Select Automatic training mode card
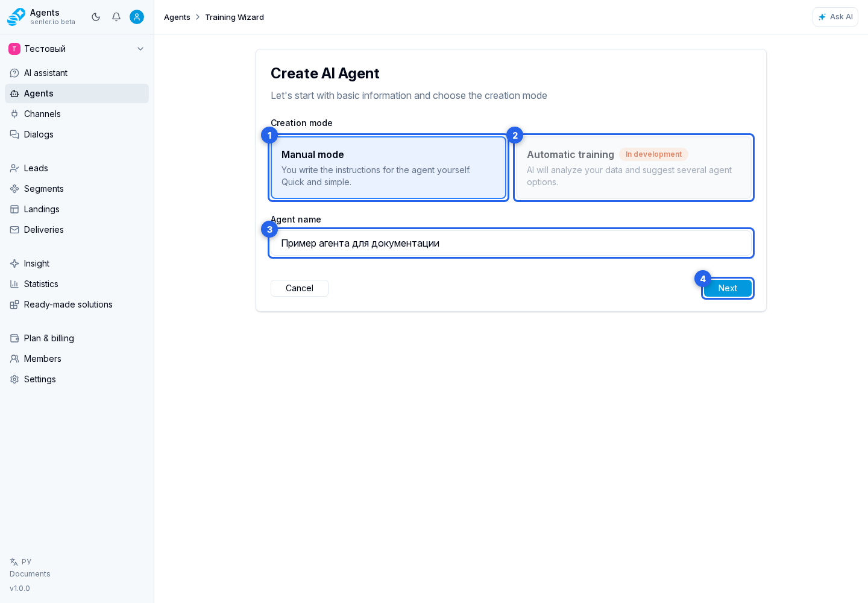The width and height of the screenshot is (868, 603). click(x=634, y=168)
